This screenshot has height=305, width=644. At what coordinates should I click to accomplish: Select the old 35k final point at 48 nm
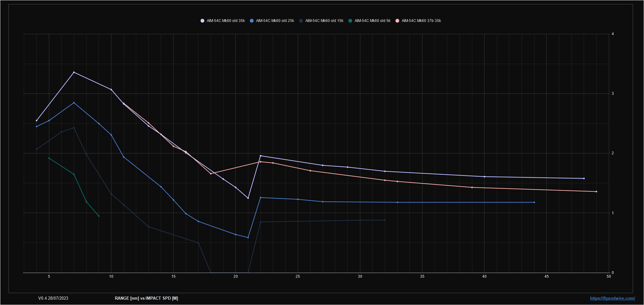(x=584, y=179)
